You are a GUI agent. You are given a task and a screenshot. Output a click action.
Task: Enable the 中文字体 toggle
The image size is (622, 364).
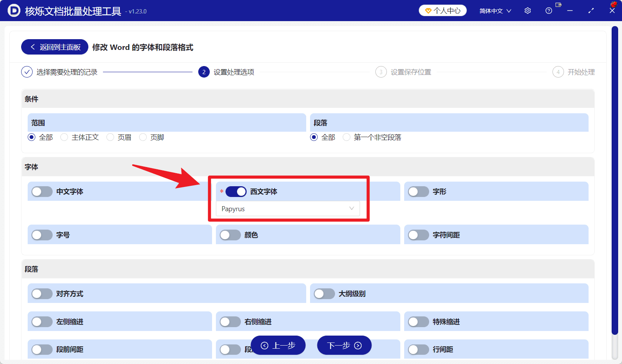[42, 192]
